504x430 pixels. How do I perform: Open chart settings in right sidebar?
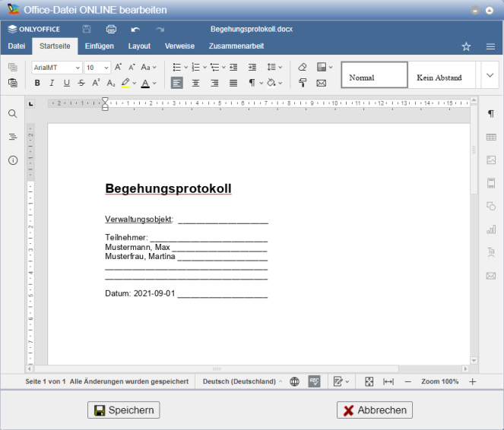click(491, 229)
